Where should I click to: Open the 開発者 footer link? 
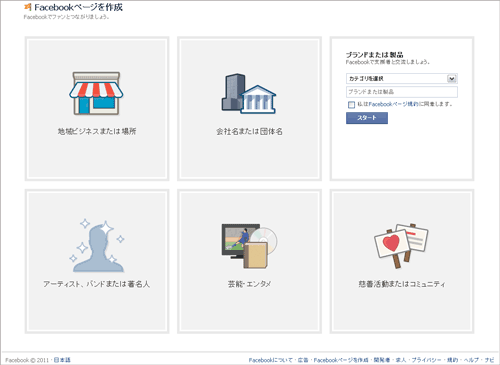tap(382, 360)
